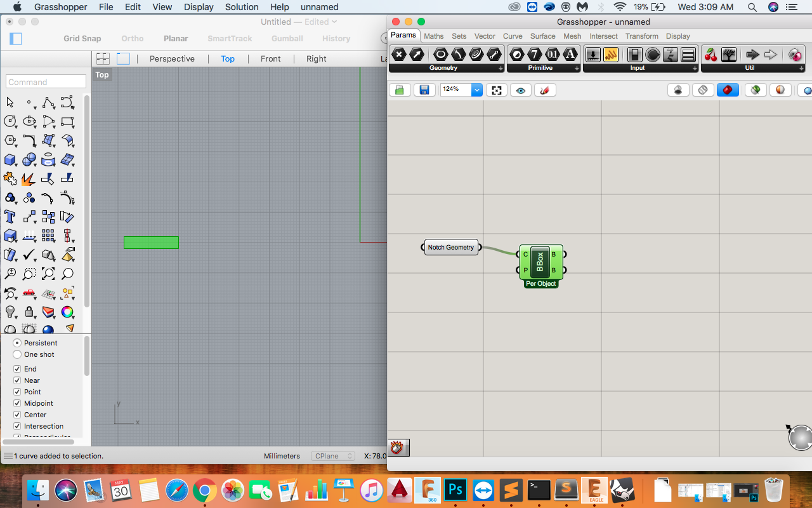Click the Zoom extents tool
Image resolution: width=812 pixels, height=508 pixels.
(48, 274)
